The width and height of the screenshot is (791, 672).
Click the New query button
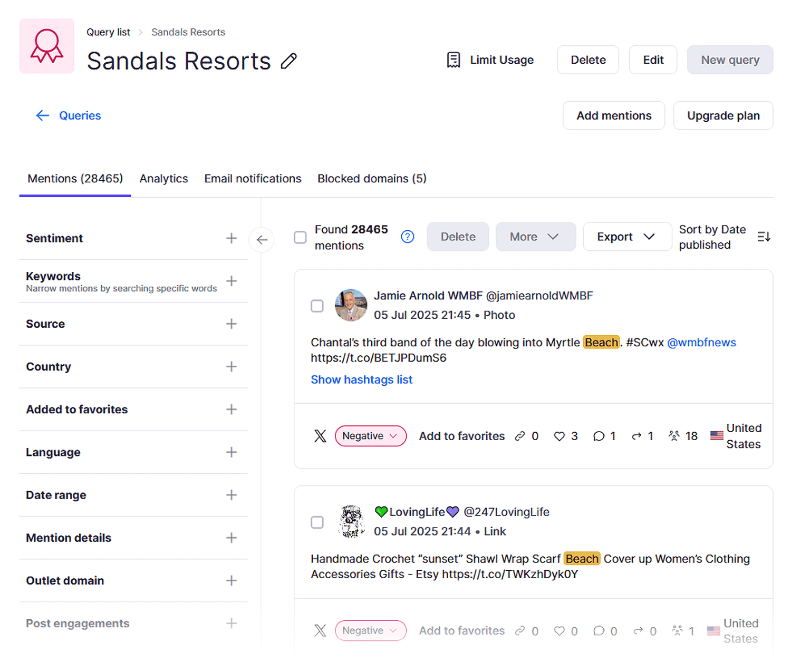pyautogui.click(x=730, y=60)
